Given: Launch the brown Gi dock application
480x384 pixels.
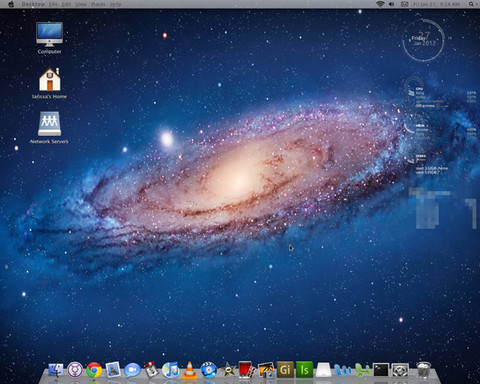Looking at the screenshot, I should 285,370.
